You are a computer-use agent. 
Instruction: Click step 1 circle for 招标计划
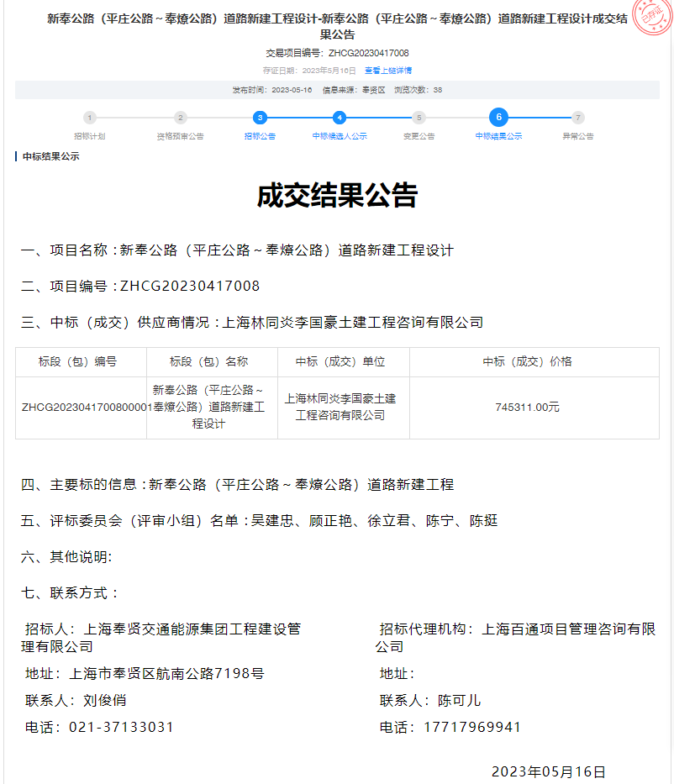(90, 118)
